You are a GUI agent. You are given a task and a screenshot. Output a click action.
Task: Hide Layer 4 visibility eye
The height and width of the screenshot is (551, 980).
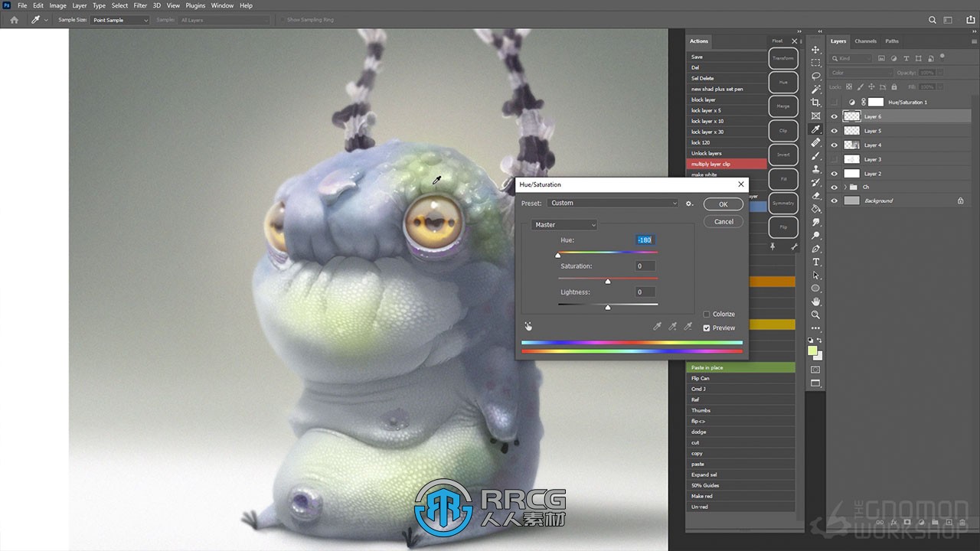[x=835, y=145]
